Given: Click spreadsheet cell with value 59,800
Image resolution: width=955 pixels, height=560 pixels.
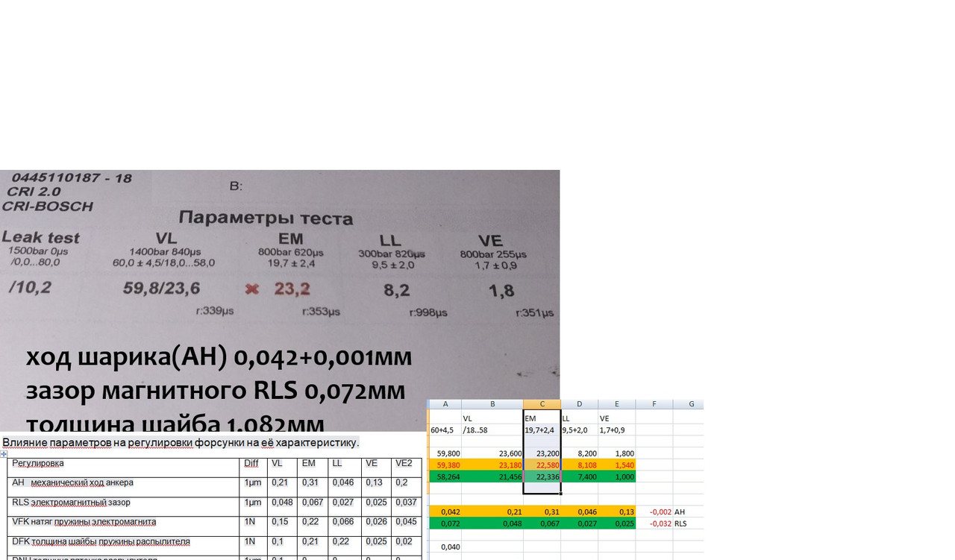Looking at the screenshot, I should [x=445, y=453].
